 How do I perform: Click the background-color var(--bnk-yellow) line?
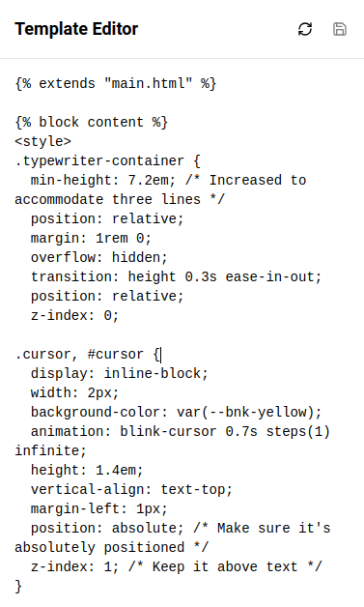click(x=176, y=413)
